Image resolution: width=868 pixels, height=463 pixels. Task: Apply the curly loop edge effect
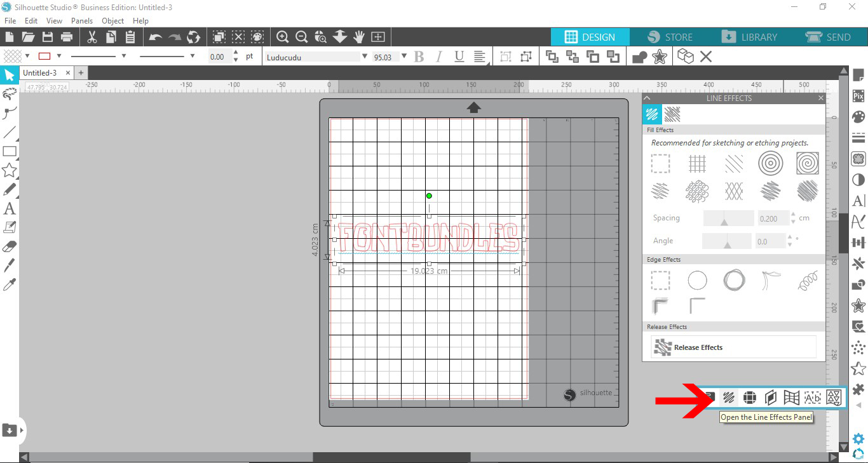point(807,280)
